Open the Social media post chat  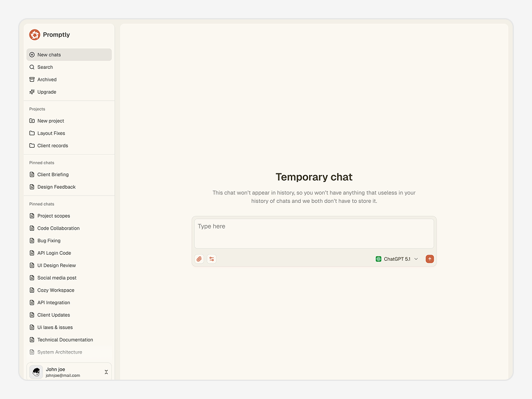pyautogui.click(x=69, y=278)
